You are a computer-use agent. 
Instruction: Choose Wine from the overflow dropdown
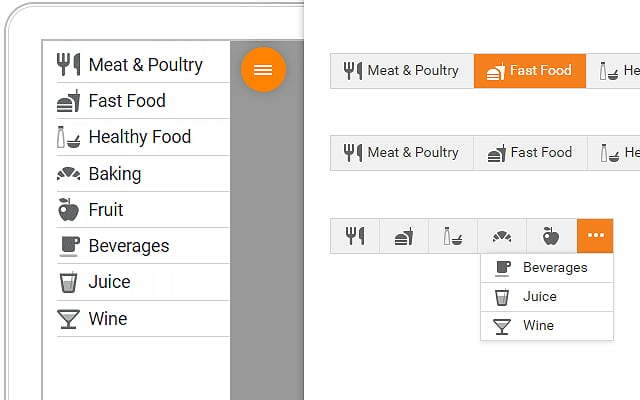coord(546,326)
